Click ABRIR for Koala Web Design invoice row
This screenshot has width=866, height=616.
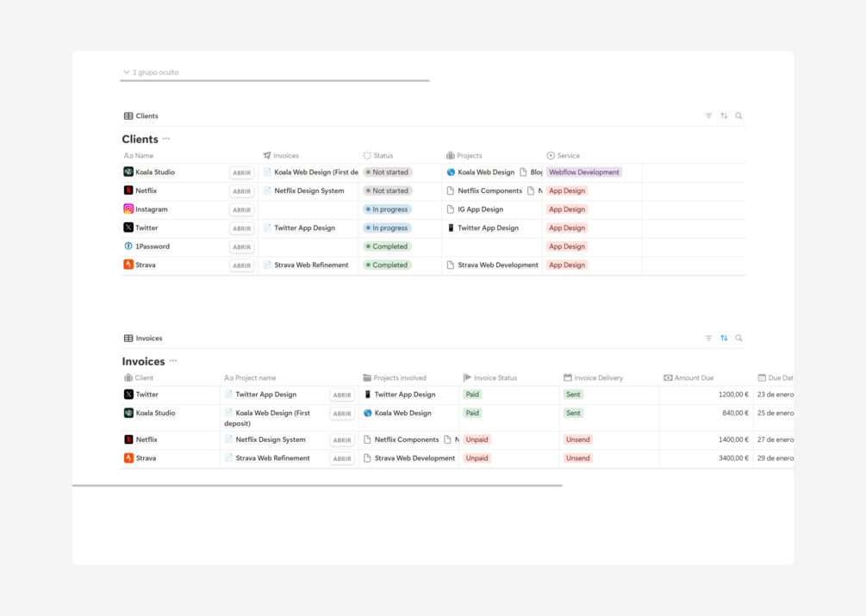pyautogui.click(x=342, y=414)
